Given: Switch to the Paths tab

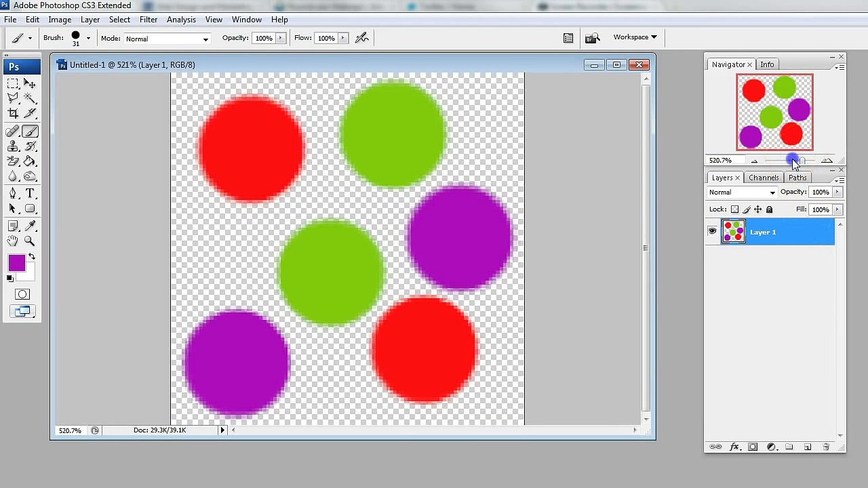Looking at the screenshot, I should coord(797,178).
